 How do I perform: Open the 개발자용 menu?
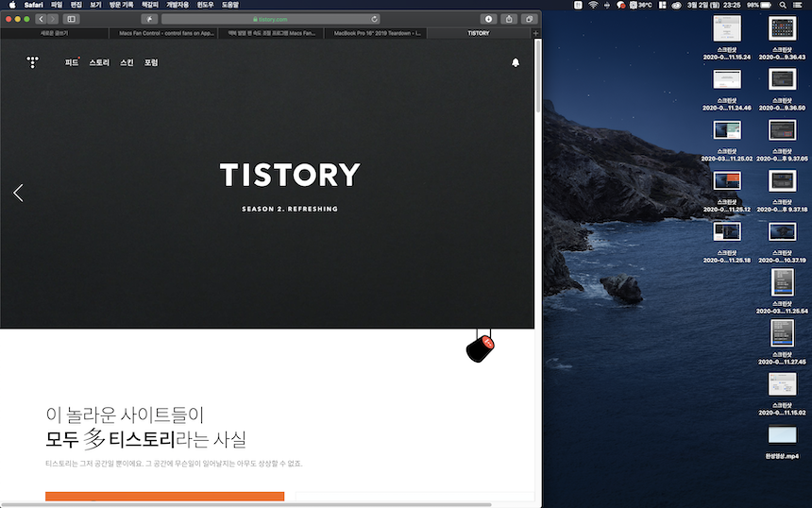[178, 5]
